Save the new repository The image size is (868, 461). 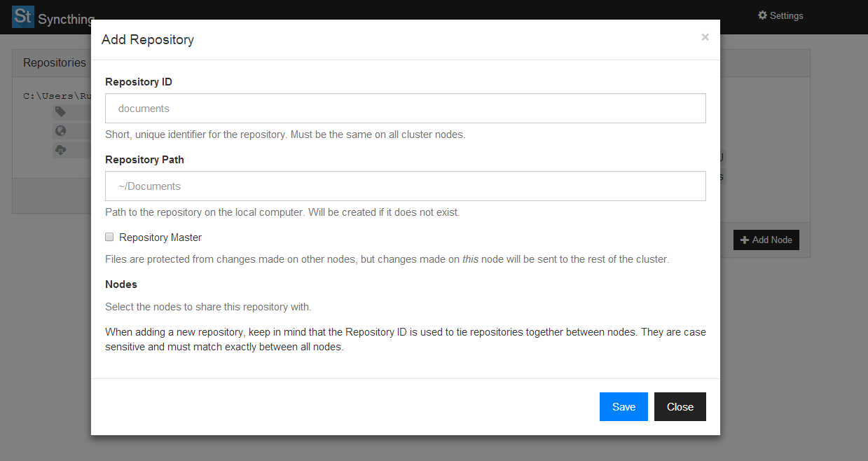click(624, 406)
